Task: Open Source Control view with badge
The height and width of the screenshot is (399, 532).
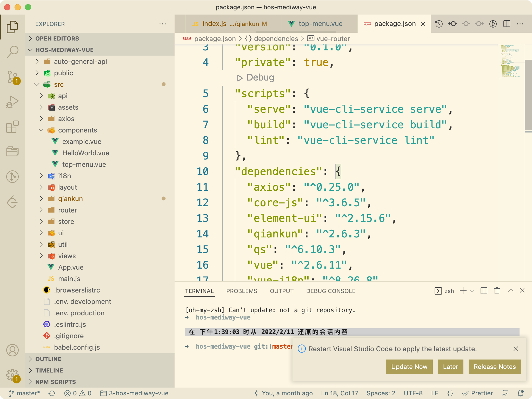Action: coord(12,77)
